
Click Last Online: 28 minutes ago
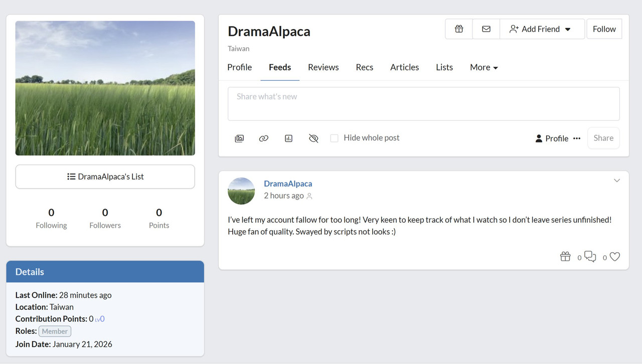pos(64,295)
